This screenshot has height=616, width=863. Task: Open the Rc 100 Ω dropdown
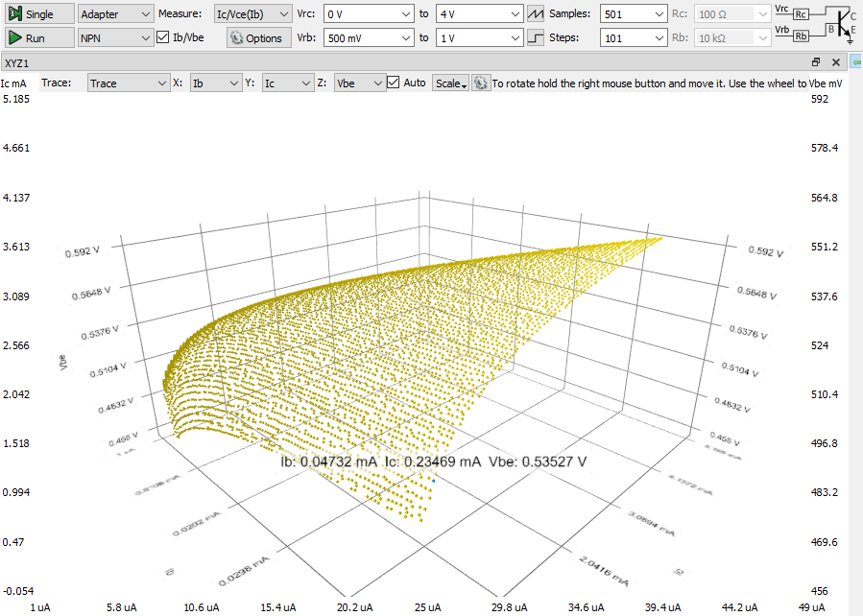732,14
